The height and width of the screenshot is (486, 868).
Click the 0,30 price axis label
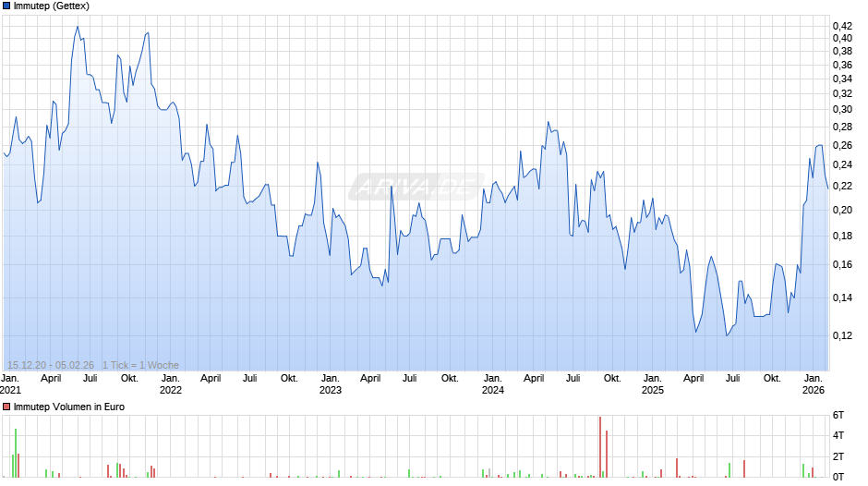[842, 110]
